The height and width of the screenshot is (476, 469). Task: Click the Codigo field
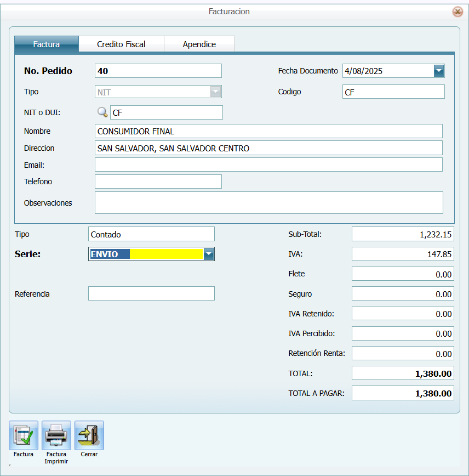(393, 92)
